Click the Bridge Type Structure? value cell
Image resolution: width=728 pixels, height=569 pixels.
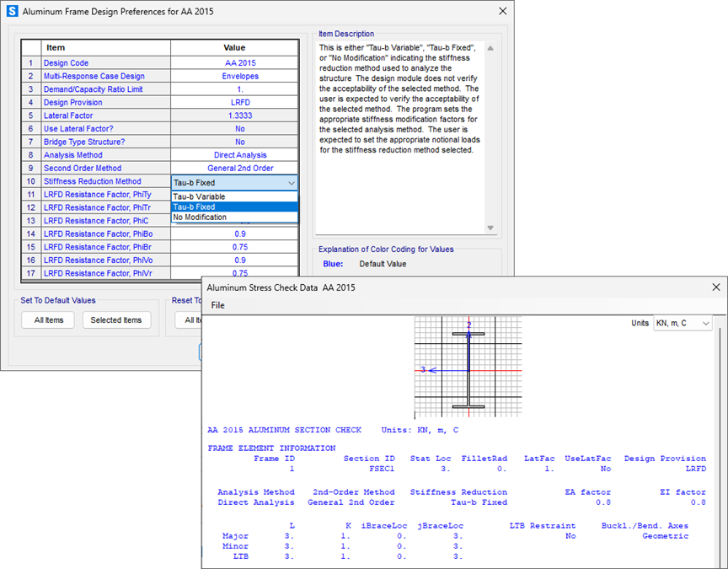pos(240,142)
